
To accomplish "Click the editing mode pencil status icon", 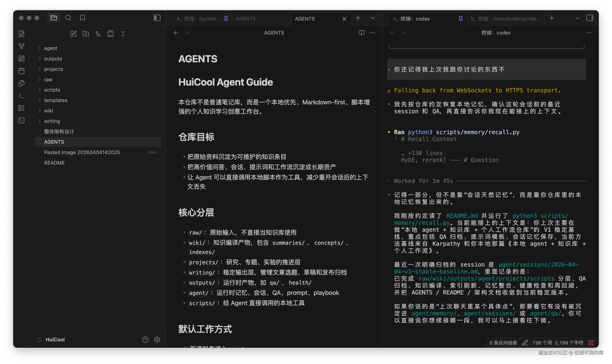I will pos(524,343).
